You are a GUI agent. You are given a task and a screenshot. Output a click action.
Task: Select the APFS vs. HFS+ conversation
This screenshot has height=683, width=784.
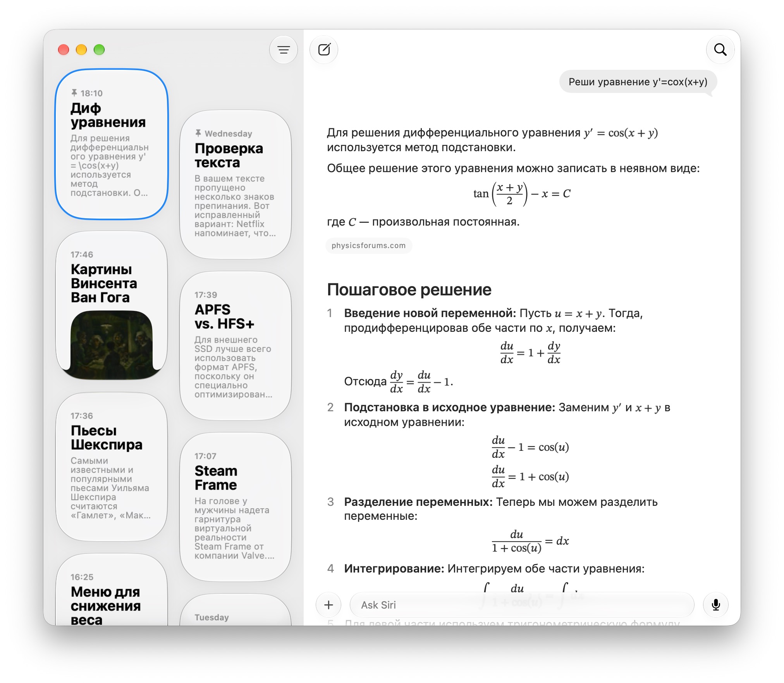tap(236, 346)
